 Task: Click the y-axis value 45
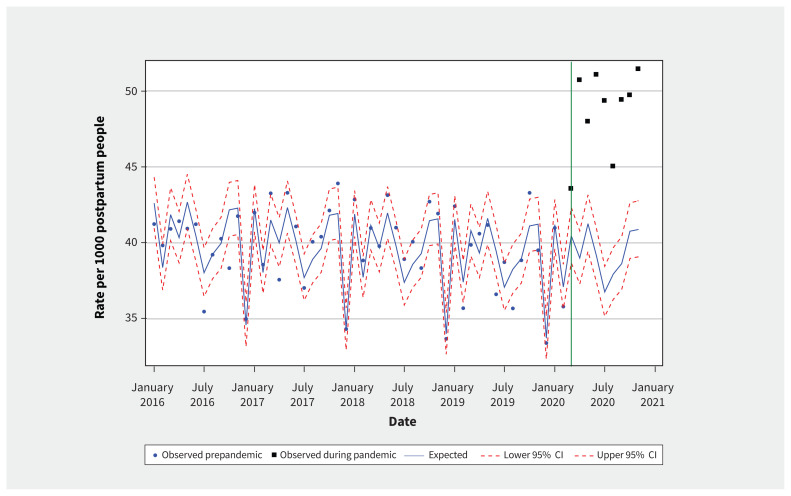point(132,167)
